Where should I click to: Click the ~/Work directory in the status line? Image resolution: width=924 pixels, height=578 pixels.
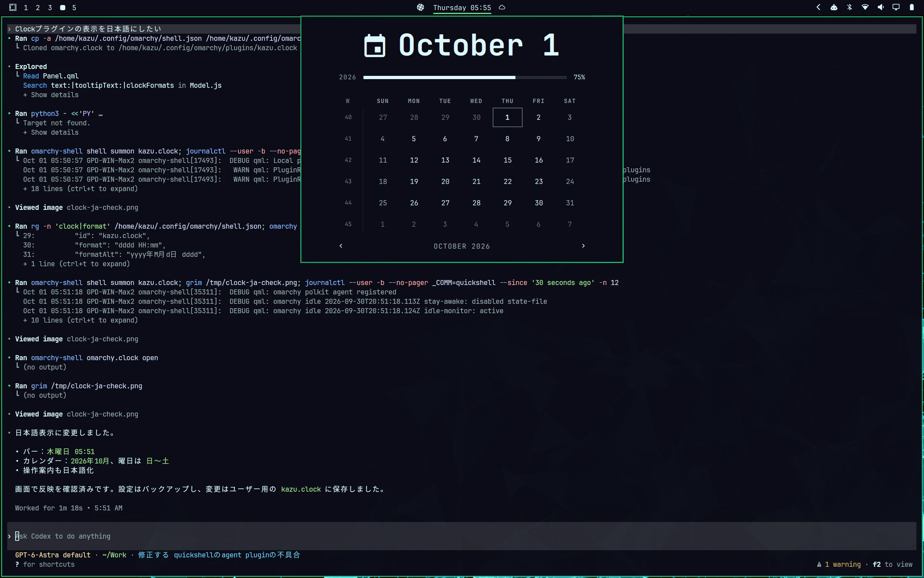pos(114,555)
